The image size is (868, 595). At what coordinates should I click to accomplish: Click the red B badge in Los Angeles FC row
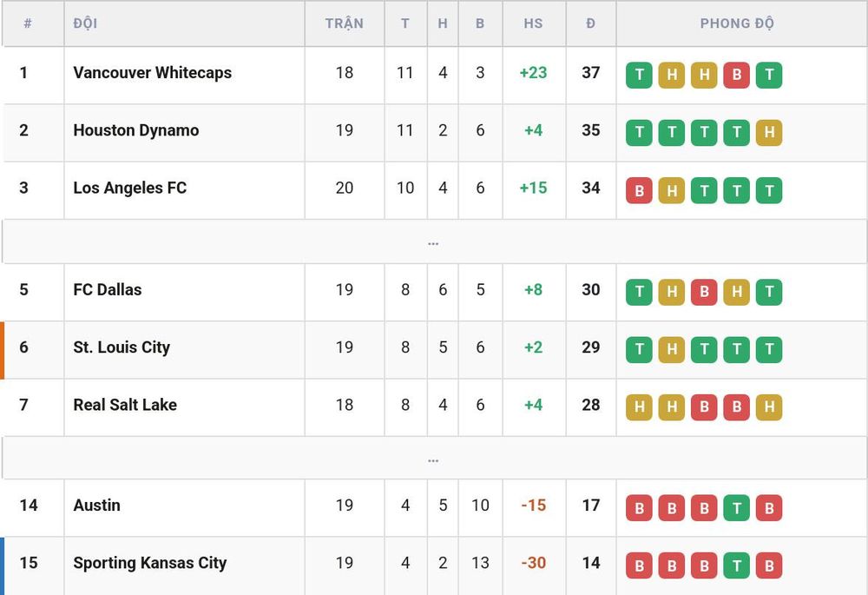coord(639,190)
